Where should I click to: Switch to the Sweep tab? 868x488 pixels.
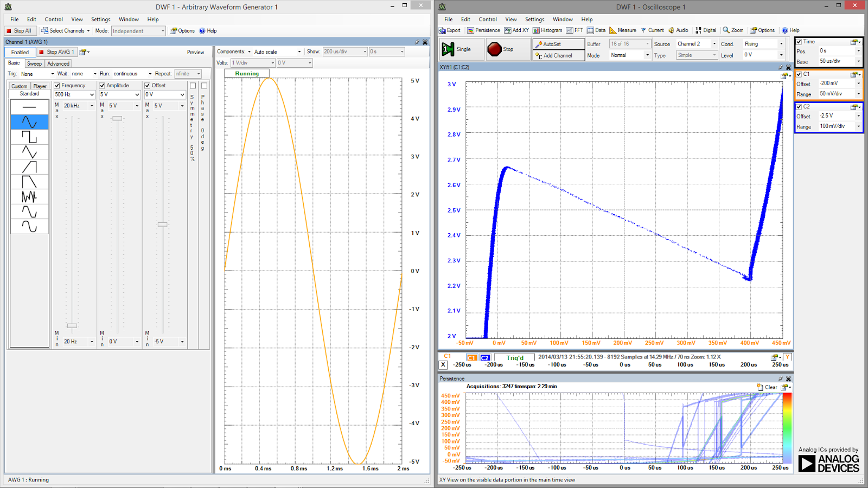pyautogui.click(x=34, y=63)
